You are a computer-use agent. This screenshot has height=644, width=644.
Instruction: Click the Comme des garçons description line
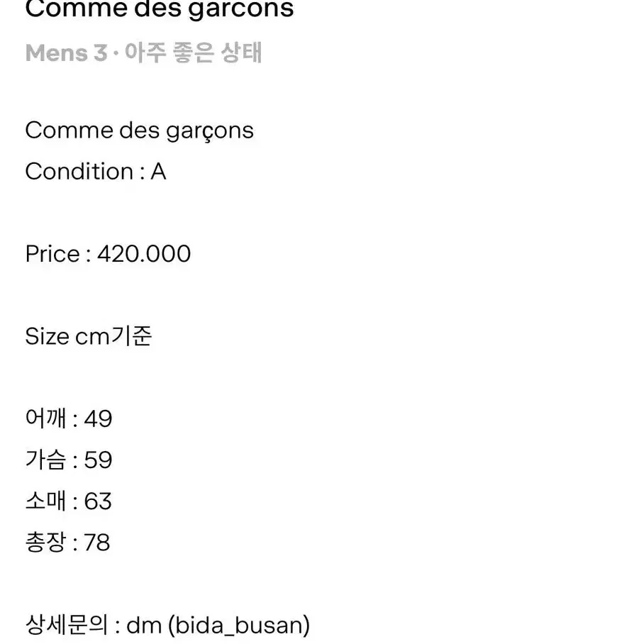[139, 131]
